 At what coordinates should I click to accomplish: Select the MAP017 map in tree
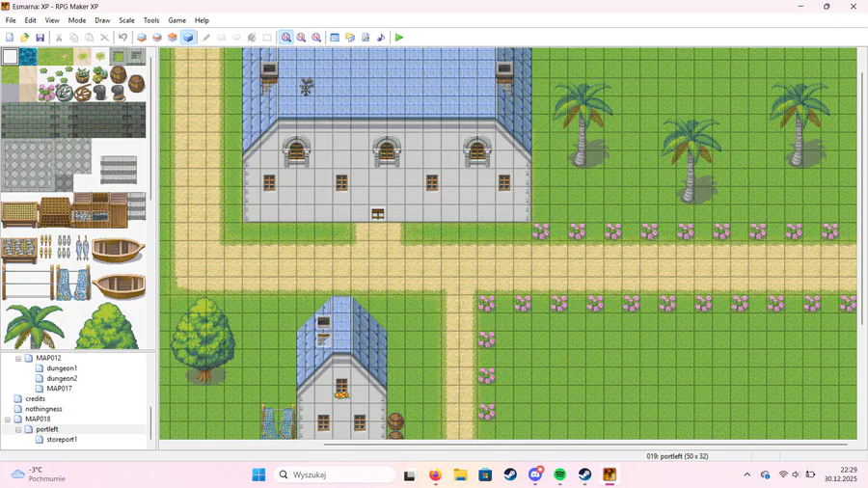click(59, 389)
